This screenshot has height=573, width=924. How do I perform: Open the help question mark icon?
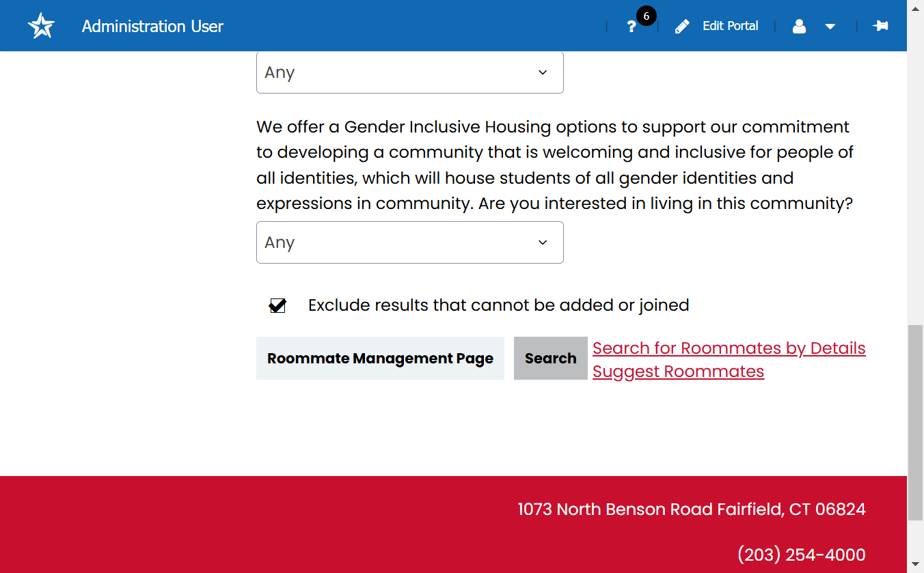[631, 27]
